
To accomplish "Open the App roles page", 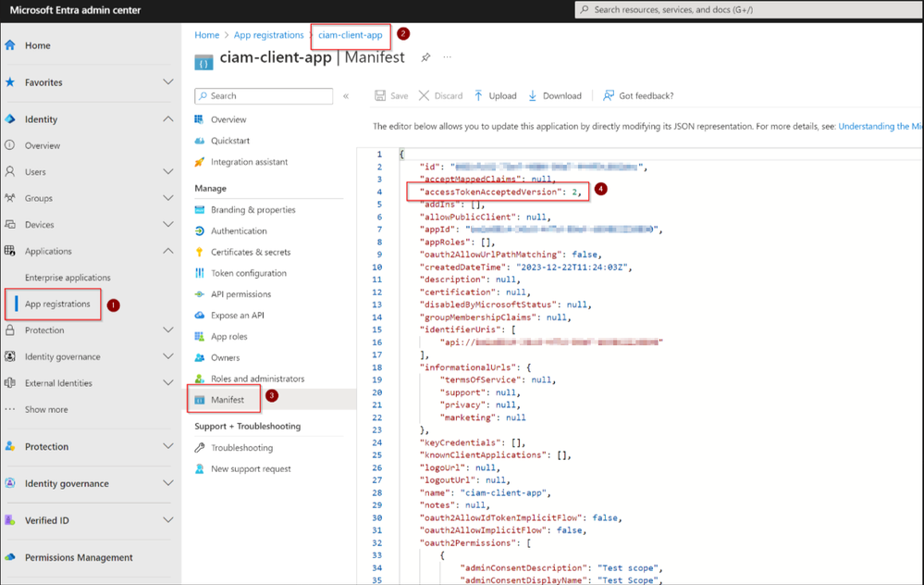I will [228, 336].
